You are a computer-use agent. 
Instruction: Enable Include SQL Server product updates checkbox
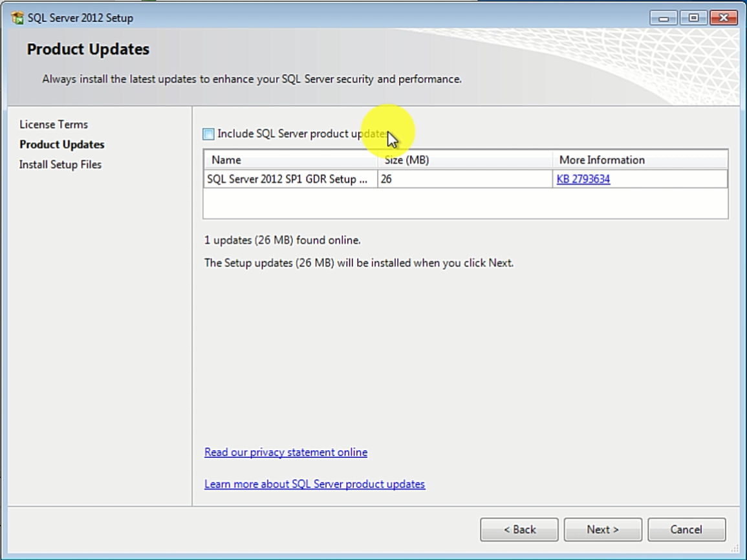tap(209, 134)
